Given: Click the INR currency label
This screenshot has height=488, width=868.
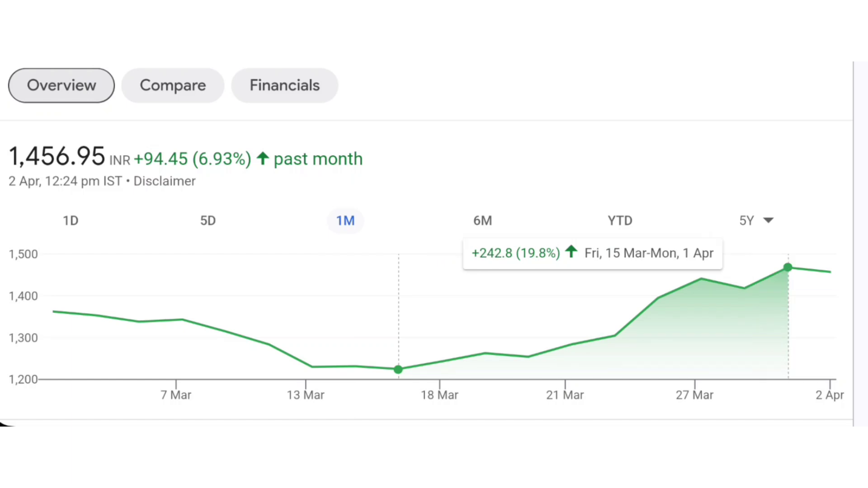Looking at the screenshot, I should click(120, 160).
